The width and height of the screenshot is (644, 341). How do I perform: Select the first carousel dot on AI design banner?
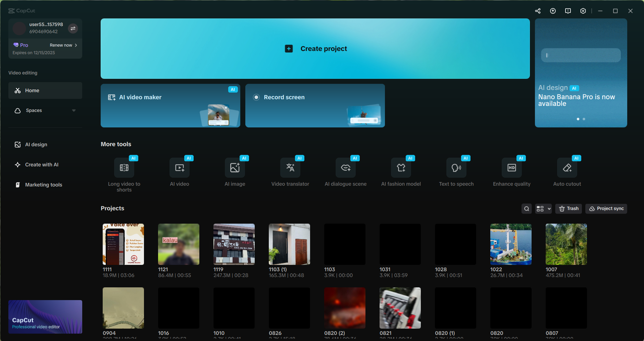pos(578,119)
